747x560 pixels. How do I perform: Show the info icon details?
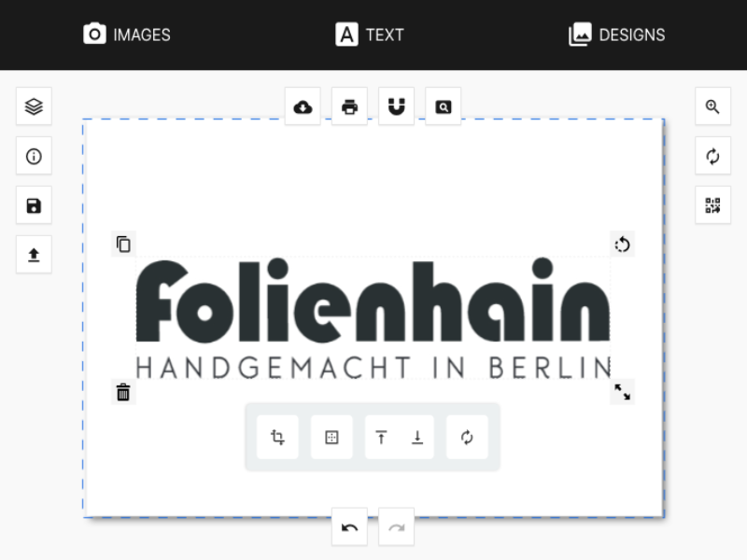(34, 156)
